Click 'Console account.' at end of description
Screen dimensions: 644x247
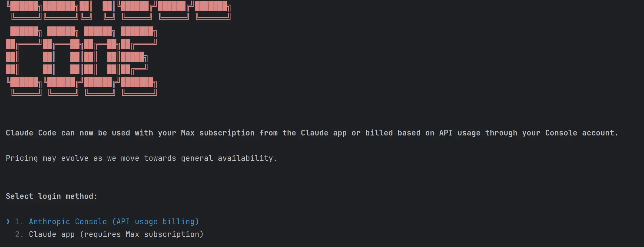[582, 133]
